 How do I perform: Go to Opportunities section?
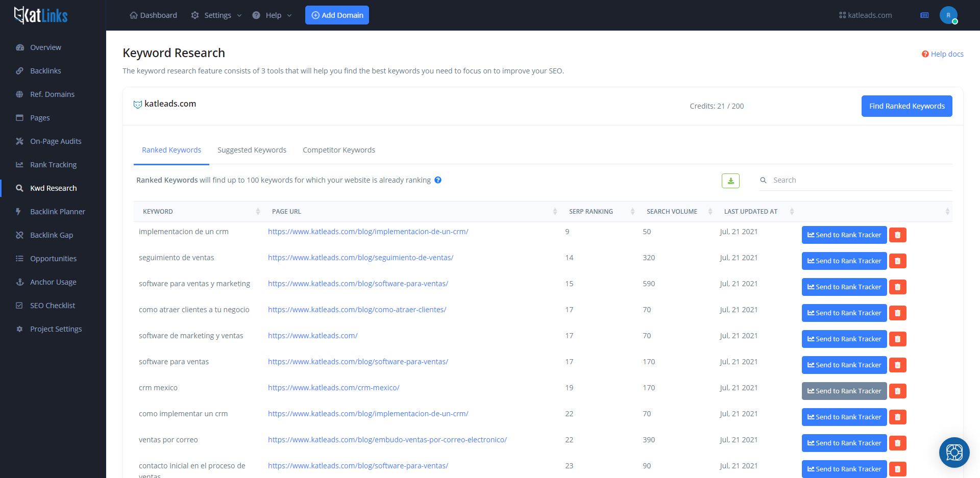coord(53,259)
